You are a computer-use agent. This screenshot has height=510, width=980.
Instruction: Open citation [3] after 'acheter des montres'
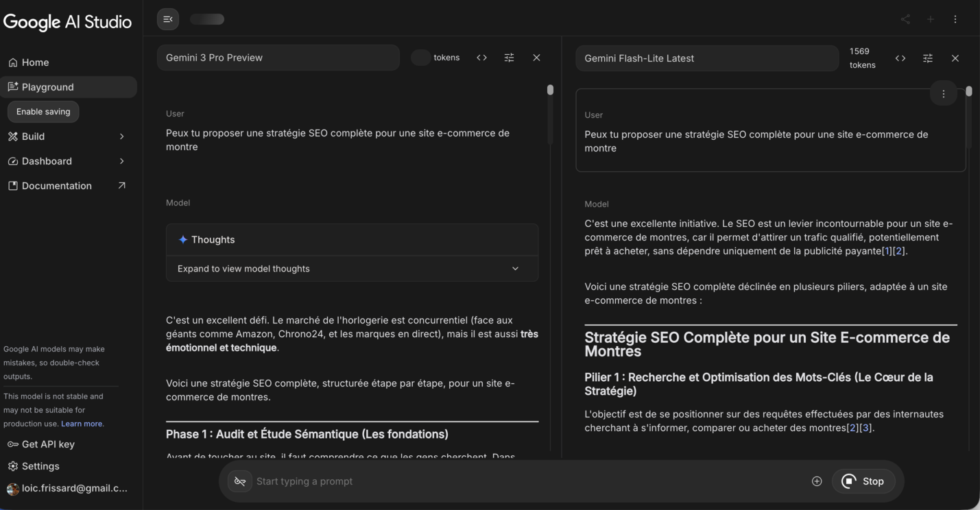point(866,428)
